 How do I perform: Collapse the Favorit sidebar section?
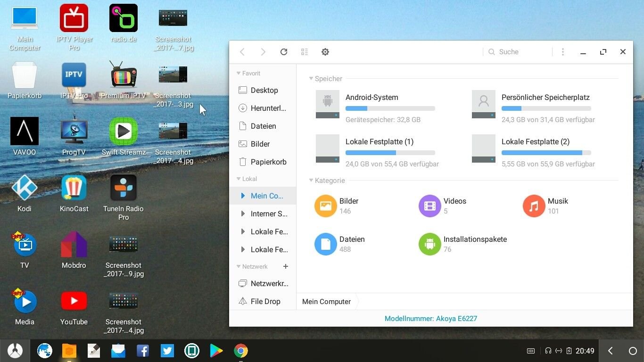pos(239,74)
